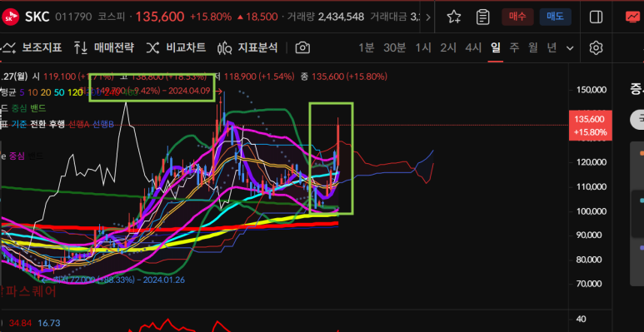The height and width of the screenshot is (332, 644).
Task: Open 매매전략 trading strategy tool
Action: pos(104,48)
